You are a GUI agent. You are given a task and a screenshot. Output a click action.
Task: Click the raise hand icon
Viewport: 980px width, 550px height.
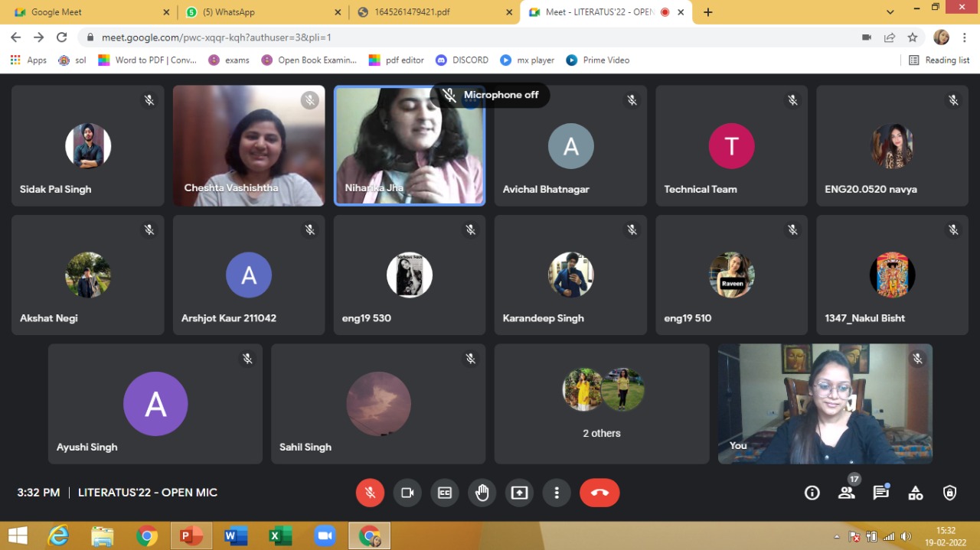point(482,493)
